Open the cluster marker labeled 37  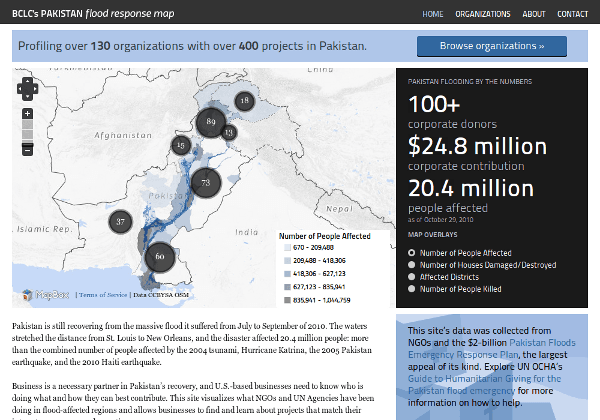tap(121, 221)
